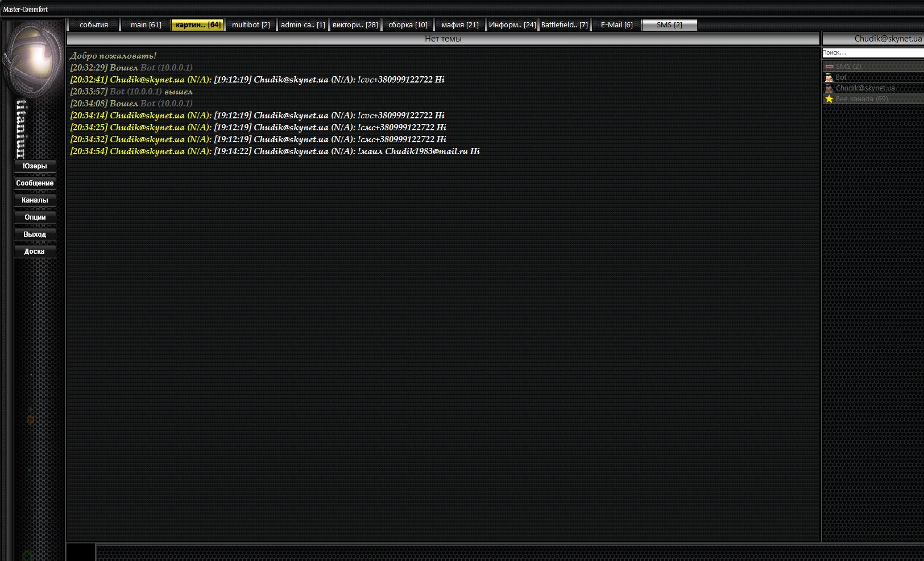Click the titanium orb logo
The image size is (924, 561).
pos(32,59)
